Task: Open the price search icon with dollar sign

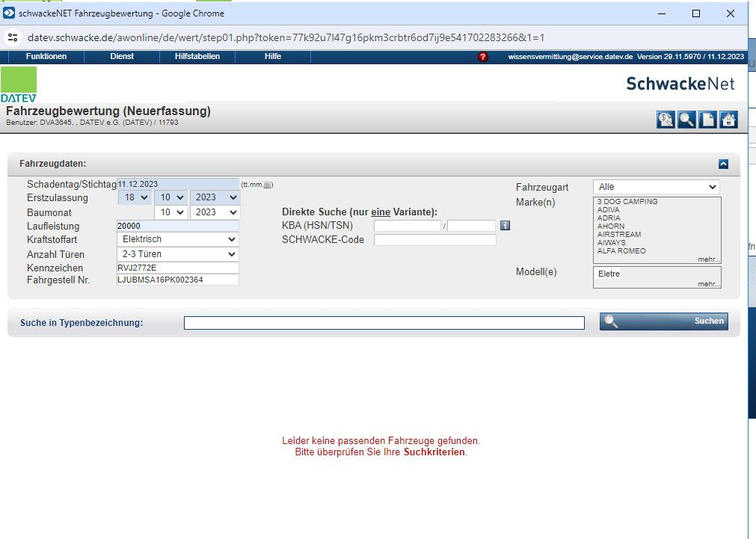Action: coord(666,120)
